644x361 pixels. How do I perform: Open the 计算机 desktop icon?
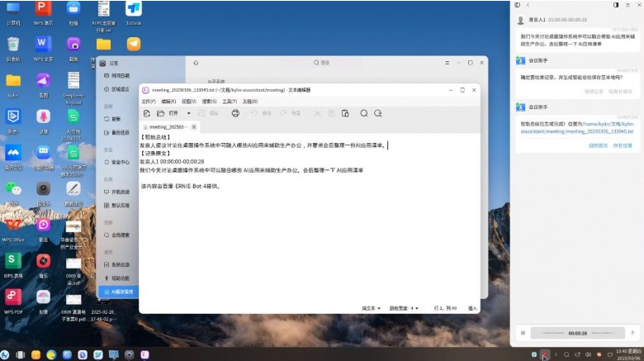pos(13,12)
